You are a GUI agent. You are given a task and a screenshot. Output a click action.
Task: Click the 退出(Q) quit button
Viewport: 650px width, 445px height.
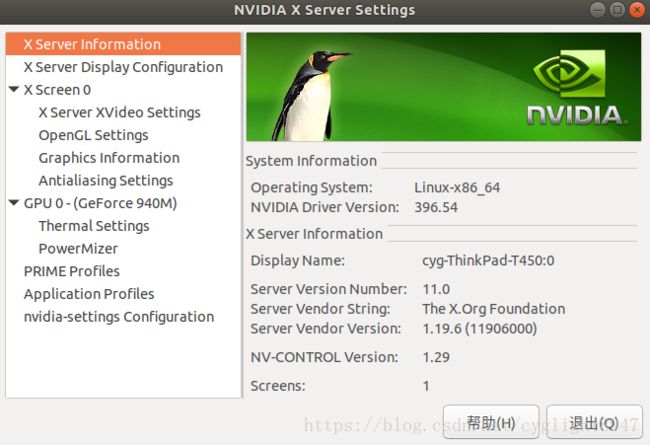tap(594, 422)
